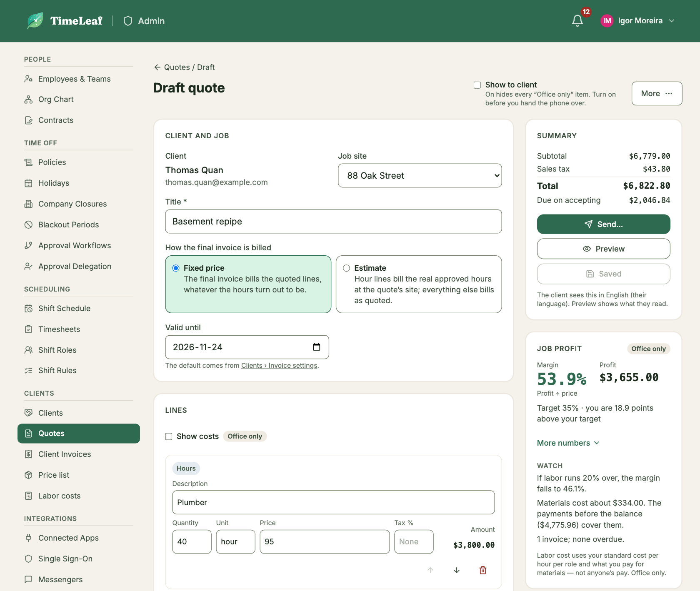Click the Price list box icon
700x591 pixels.
coord(28,475)
